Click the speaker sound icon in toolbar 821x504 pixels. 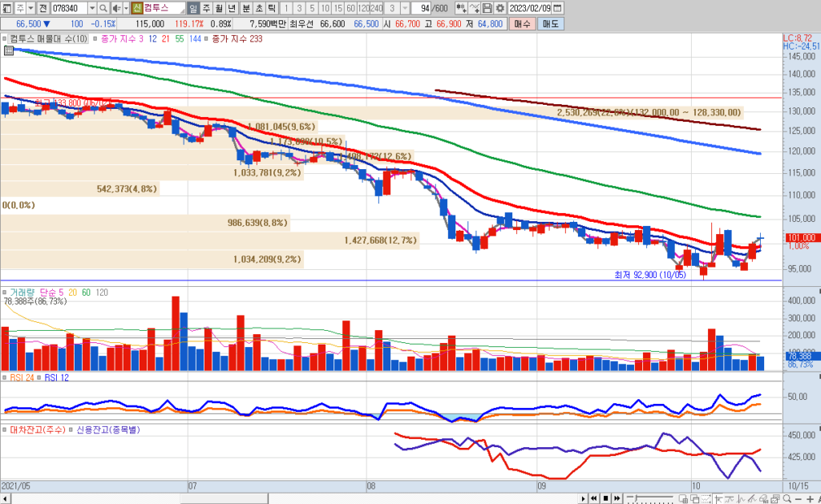click(115, 8)
